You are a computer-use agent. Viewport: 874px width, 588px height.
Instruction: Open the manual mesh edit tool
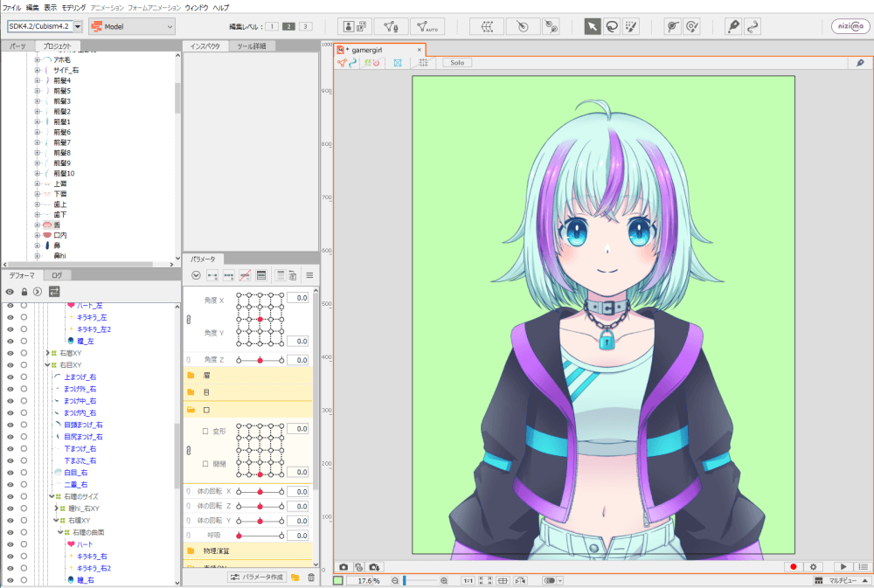tap(392, 26)
